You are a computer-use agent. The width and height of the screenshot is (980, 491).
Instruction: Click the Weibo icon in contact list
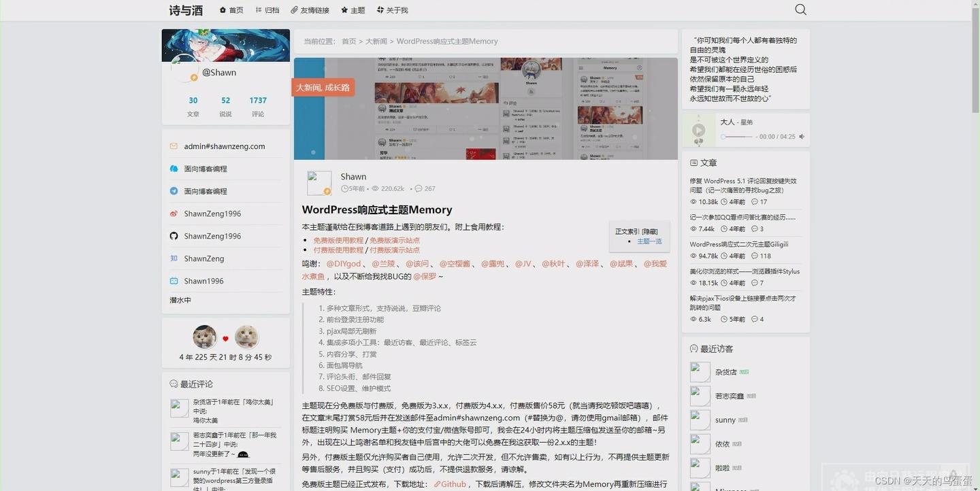click(174, 214)
